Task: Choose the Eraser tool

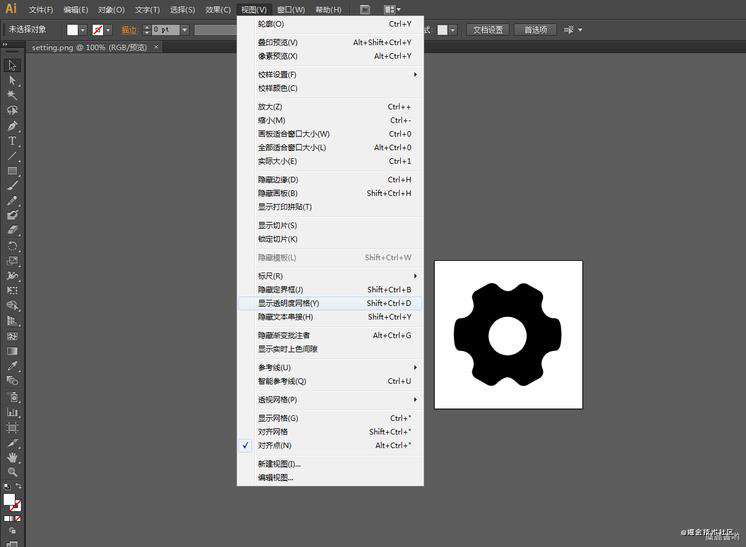Action: [12, 230]
